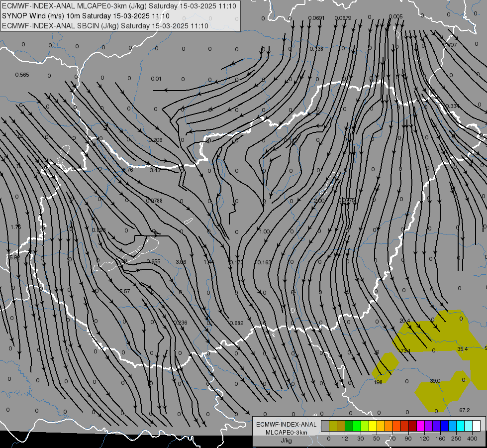This screenshot has width=487, height=448.
Task: Click the map value 0.0775
Action: click(346, 201)
